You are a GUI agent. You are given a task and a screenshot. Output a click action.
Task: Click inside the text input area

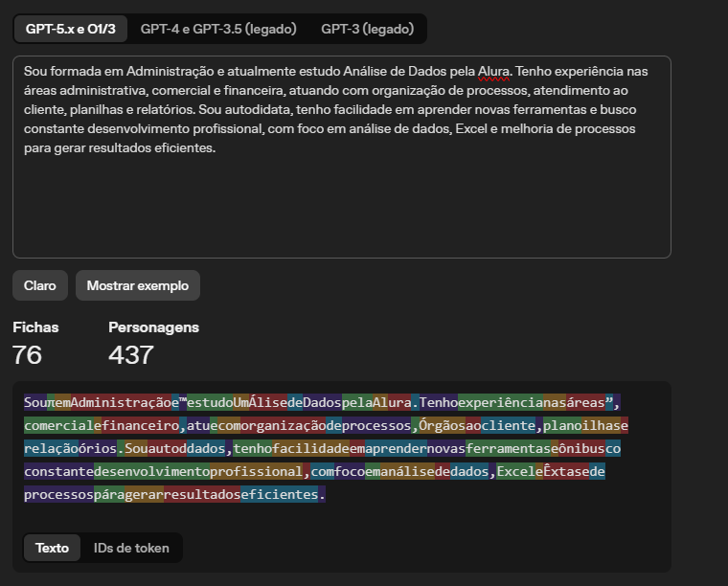point(342,157)
